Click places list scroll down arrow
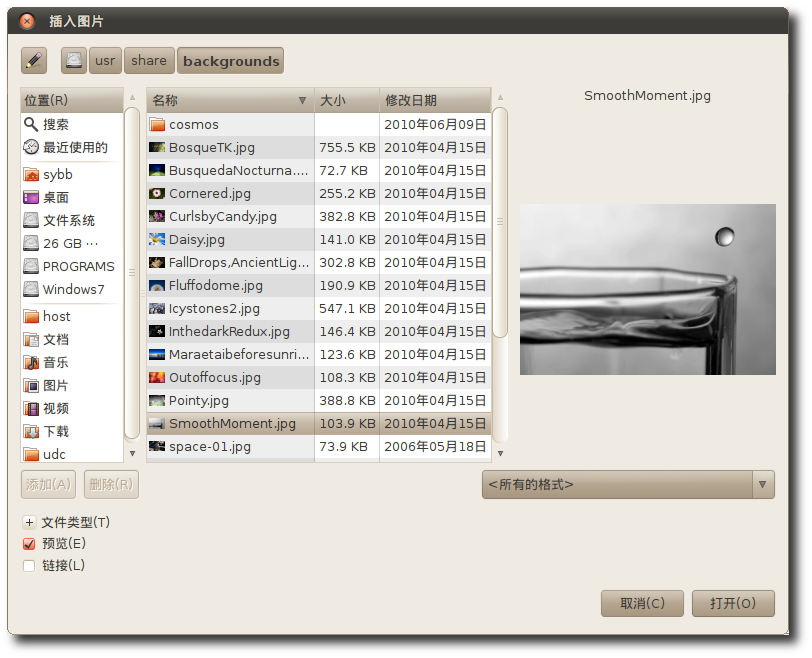 (133, 454)
